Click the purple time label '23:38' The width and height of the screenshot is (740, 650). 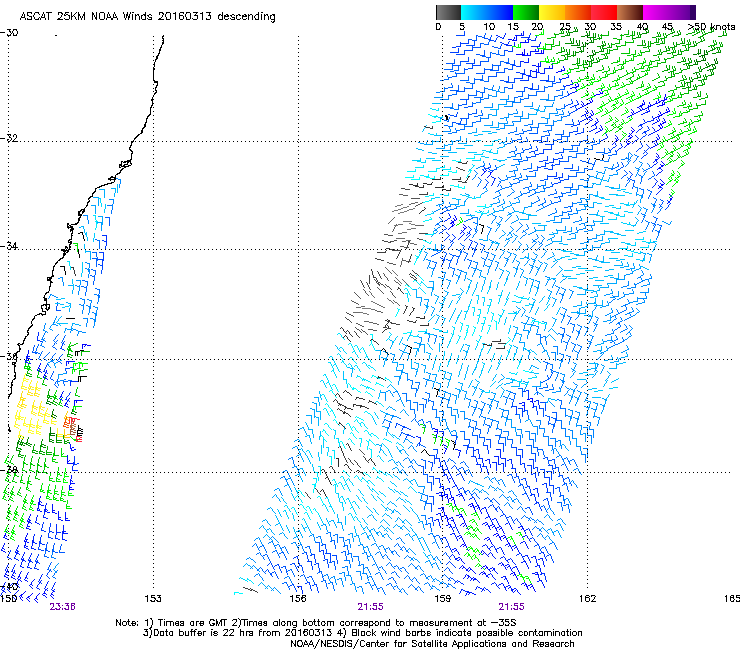pos(63,607)
